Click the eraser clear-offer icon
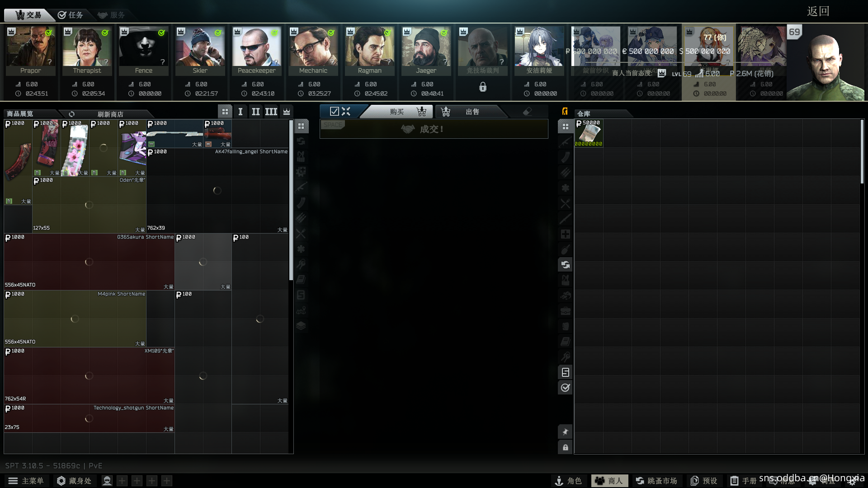868x488 pixels. coord(527,111)
